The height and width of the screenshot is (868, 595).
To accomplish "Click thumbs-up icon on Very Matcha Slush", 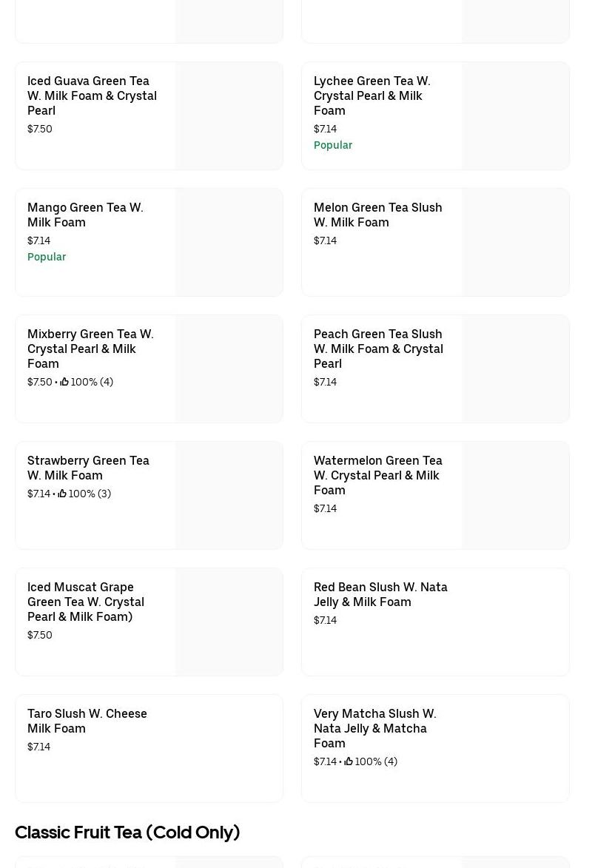I will point(349,761).
